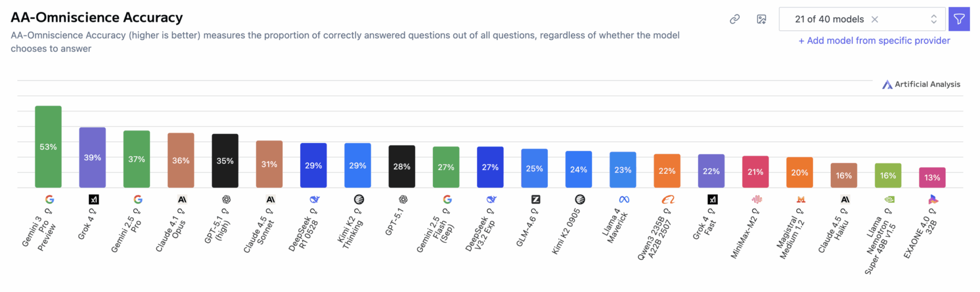Image resolution: width=980 pixels, height=292 pixels.
Task: Click the EXAONE 4.0 32B provider logo
Action: [933, 200]
